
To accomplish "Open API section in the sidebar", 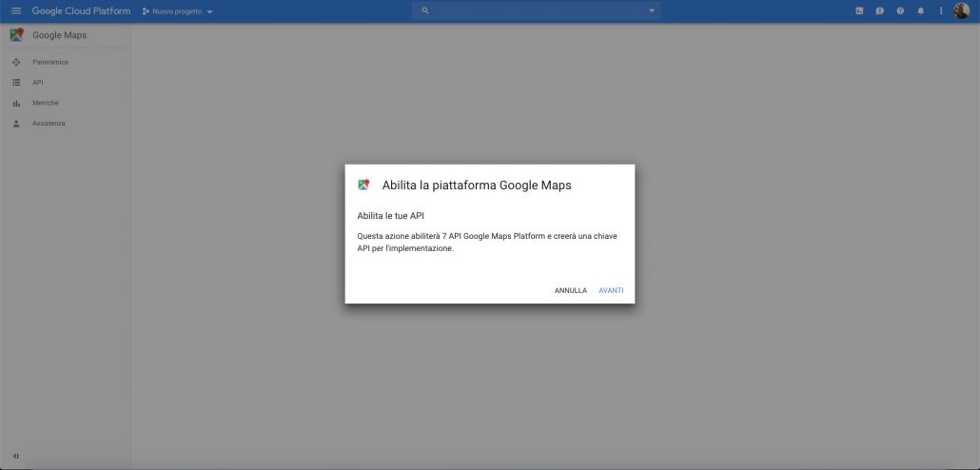I will (x=37, y=83).
